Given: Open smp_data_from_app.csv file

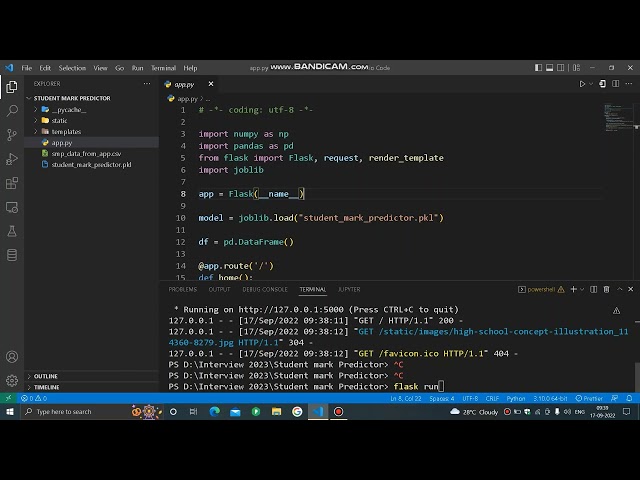Looking at the screenshot, I should pyautogui.click(x=91, y=153).
